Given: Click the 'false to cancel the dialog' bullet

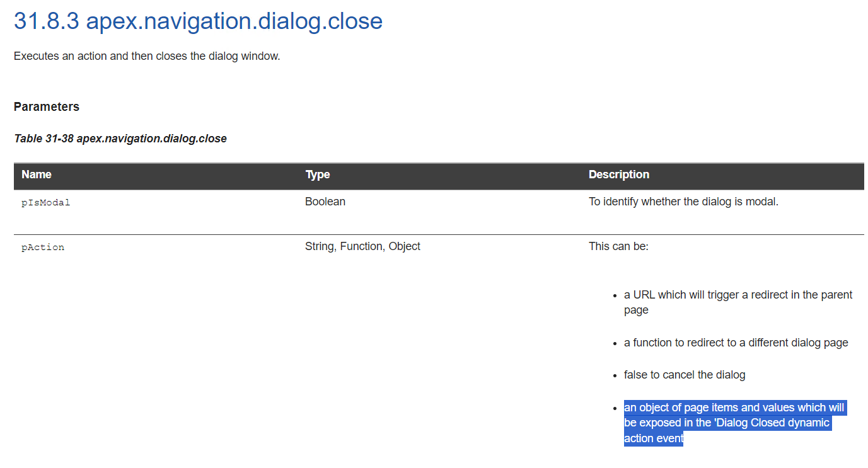Looking at the screenshot, I should 684,375.
